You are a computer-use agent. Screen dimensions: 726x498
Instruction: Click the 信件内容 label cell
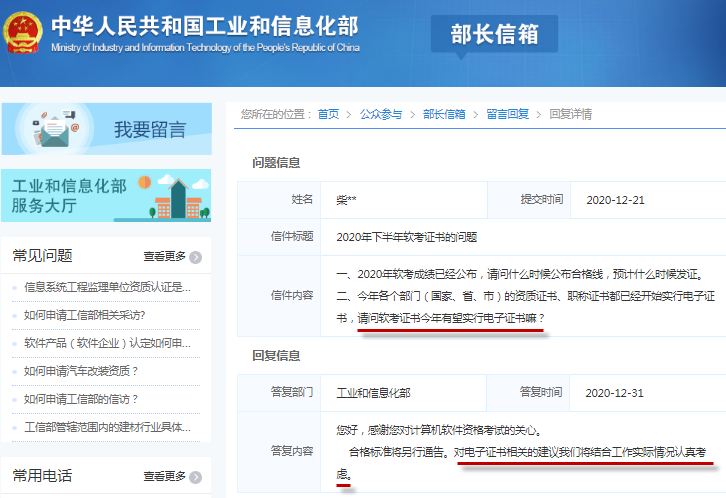(279, 296)
